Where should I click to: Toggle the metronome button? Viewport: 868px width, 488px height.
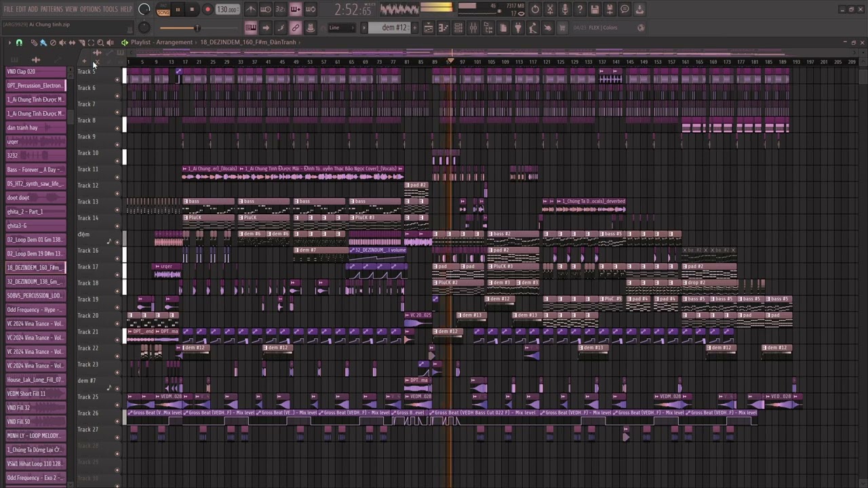pyautogui.click(x=251, y=9)
